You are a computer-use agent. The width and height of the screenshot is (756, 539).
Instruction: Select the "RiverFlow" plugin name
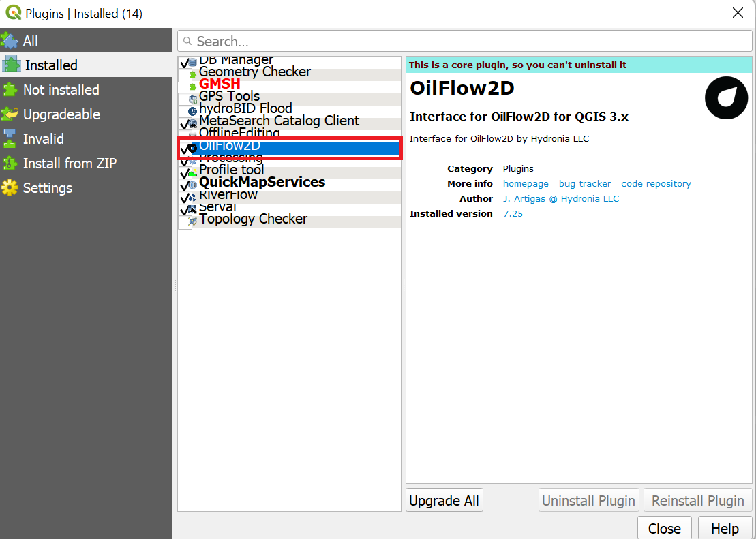228,196
